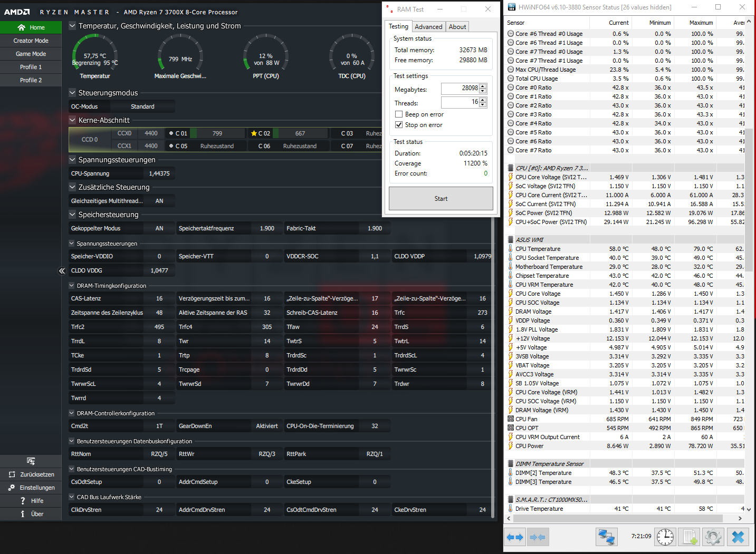Click HWiNFO vertical scrollbar down arrow
The image size is (756, 554).
[749, 510]
